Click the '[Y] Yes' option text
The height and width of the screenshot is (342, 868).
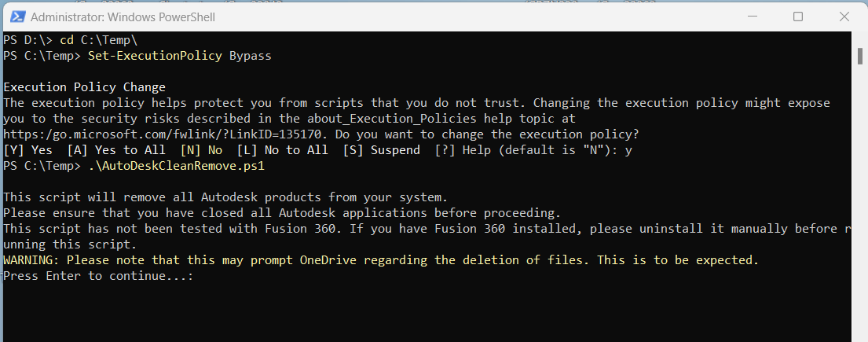pos(27,150)
